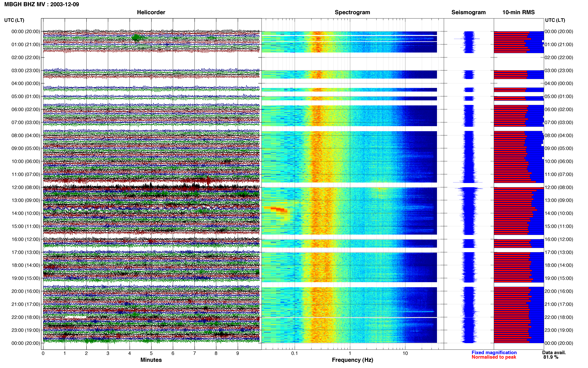
Task: Click the right time label '14:00 (10:00)'
Action: tap(559, 213)
